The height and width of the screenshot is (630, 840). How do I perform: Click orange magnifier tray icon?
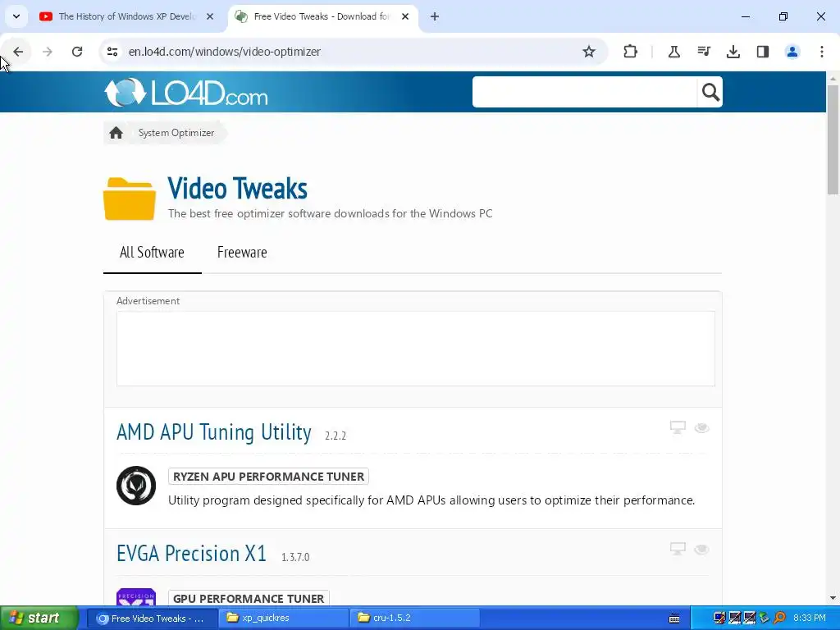click(x=779, y=619)
